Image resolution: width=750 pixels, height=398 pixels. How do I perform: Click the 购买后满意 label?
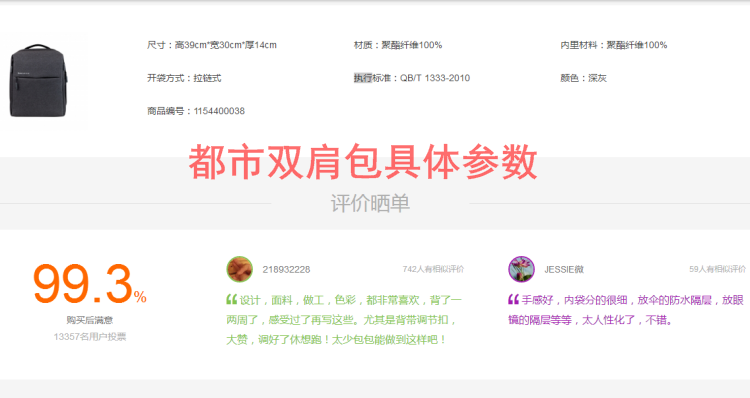(x=89, y=320)
